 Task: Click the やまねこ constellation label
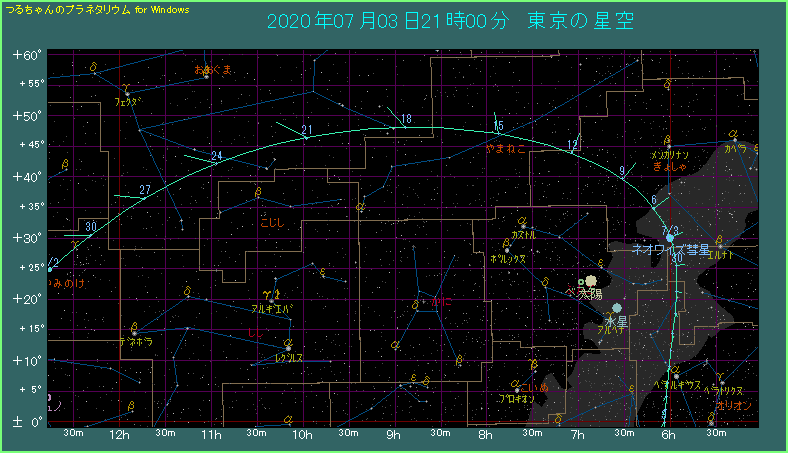pyautogui.click(x=505, y=148)
